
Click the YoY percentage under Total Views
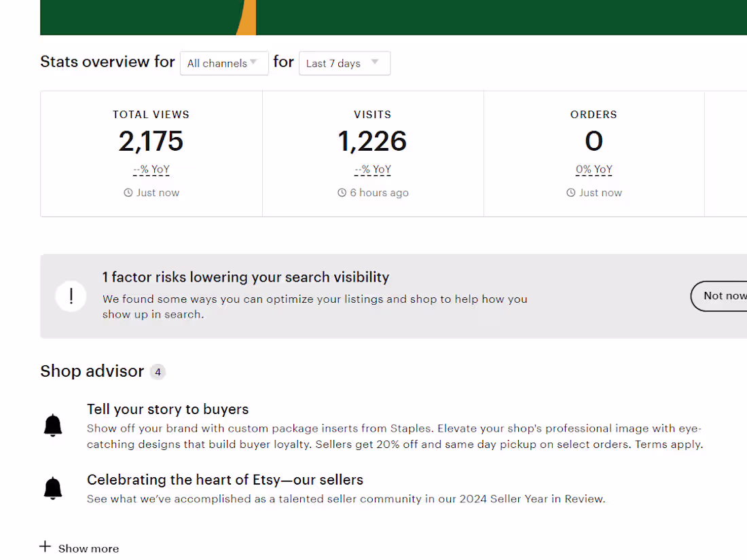click(151, 170)
